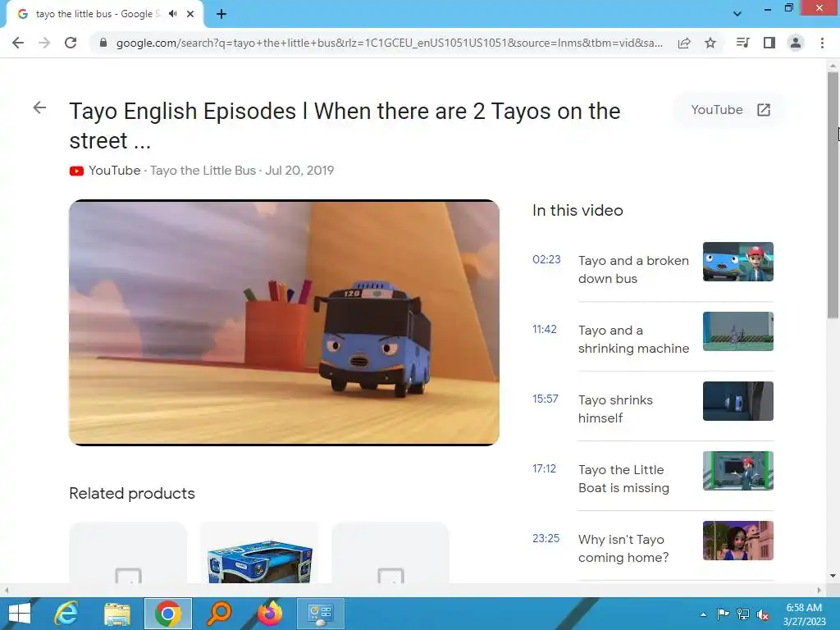
Task: Jump to the 23:25 timestamp
Action: tap(546, 538)
